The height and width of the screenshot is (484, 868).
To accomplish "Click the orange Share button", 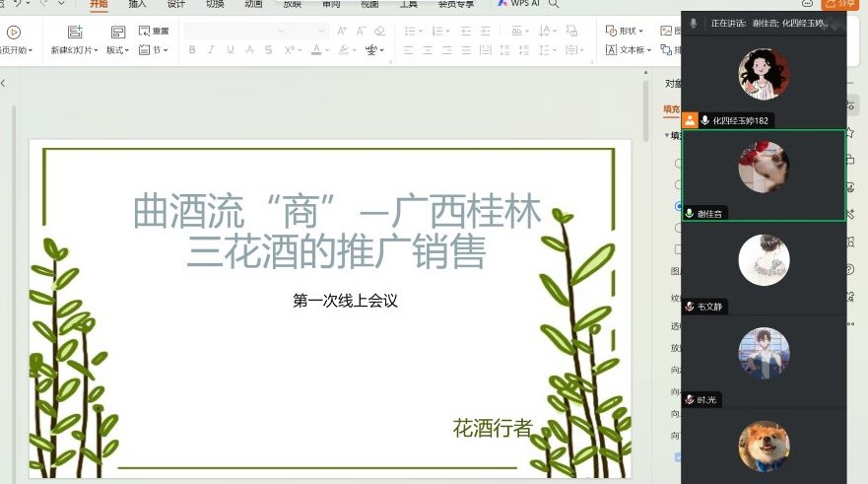I will click(842, 4).
